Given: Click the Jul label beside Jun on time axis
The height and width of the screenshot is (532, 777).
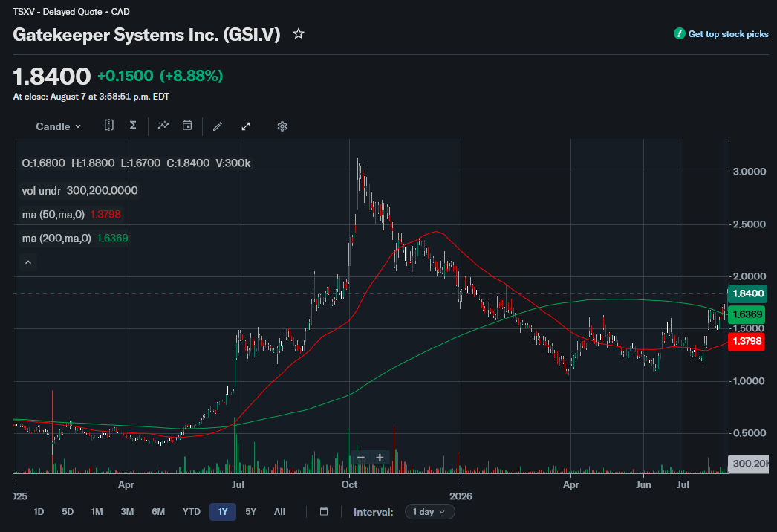Looking at the screenshot, I should [x=683, y=484].
